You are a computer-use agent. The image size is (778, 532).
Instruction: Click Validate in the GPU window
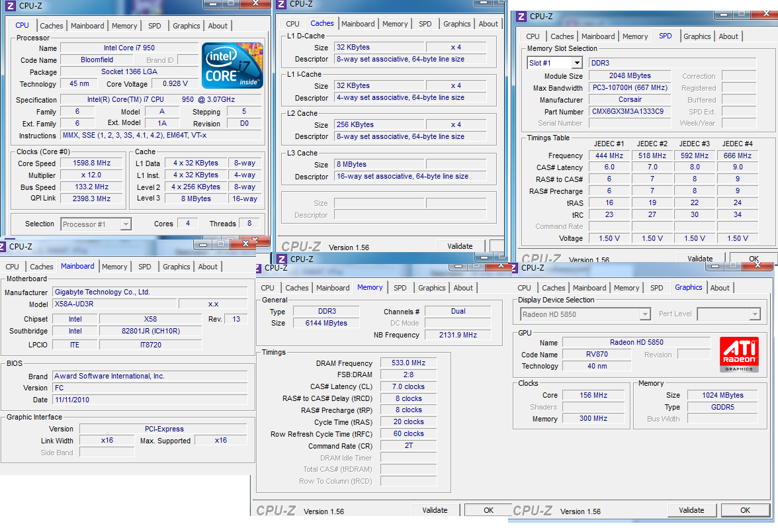(x=692, y=510)
